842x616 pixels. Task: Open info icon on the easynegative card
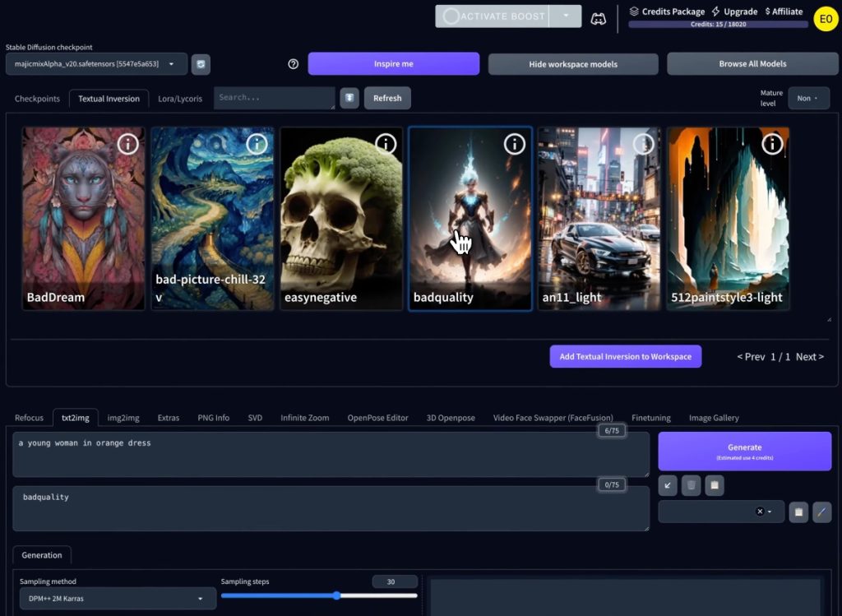pos(386,144)
